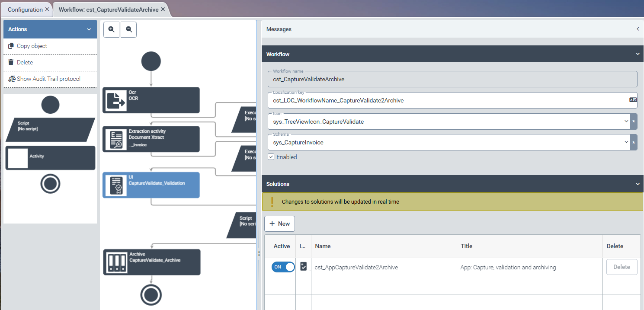This screenshot has height=310, width=644.
Task: Click the workflow end node circle
Action: coord(151,295)
